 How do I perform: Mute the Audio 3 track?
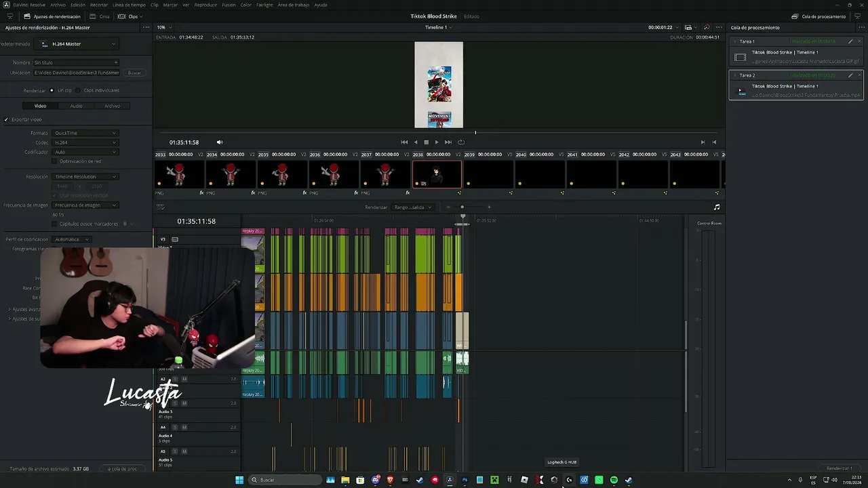coord(184,403)
